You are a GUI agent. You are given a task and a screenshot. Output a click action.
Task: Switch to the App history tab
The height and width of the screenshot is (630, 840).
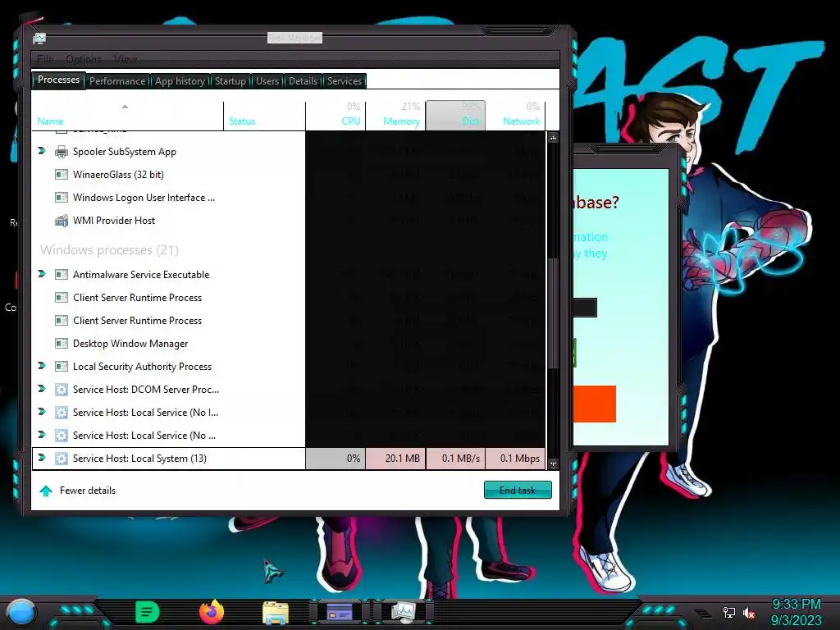(180, 81)
